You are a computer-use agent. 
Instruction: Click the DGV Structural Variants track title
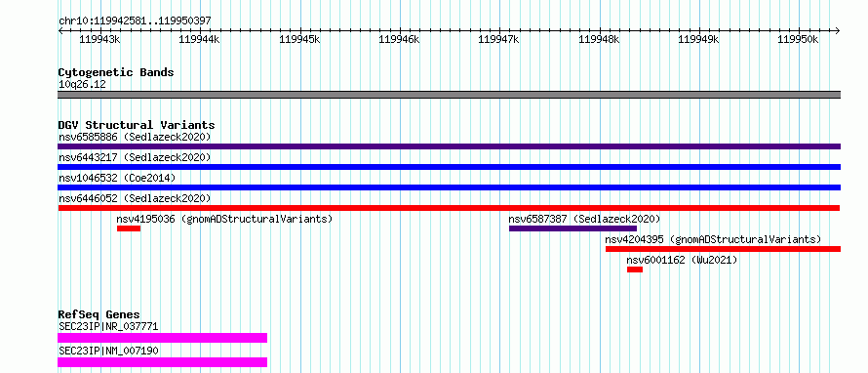point(137,125)
